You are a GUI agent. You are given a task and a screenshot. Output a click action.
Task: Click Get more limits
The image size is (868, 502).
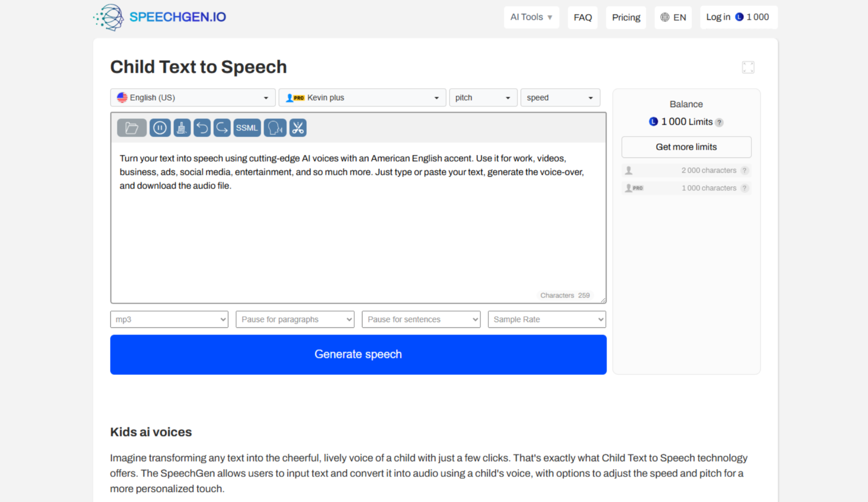[x=686, y=147]
